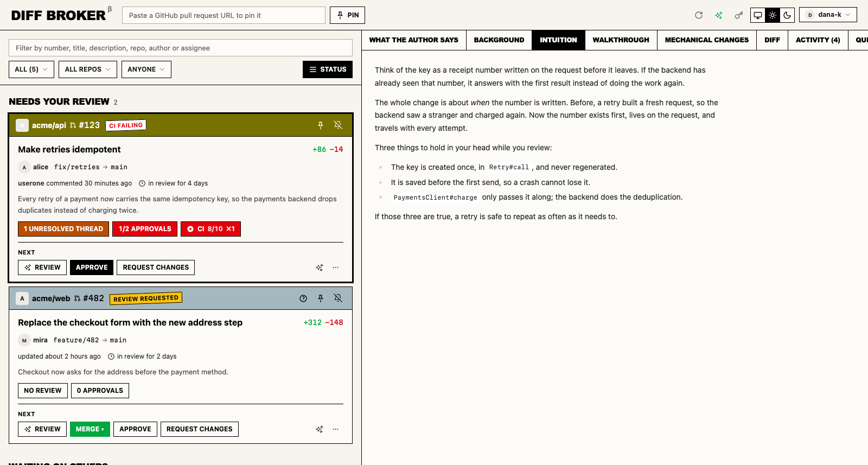Viewport: 868px width, 465px height.
Task: Focus the GitHub pull request URL field
Action: click(x=224, y=15)
